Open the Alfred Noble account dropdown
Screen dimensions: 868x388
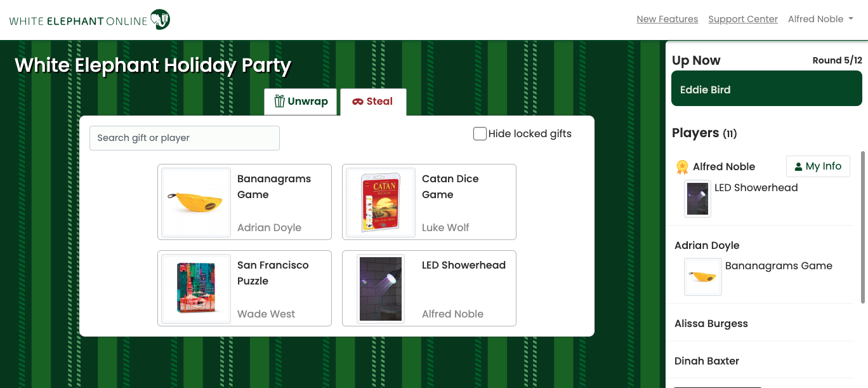[820, 19]
